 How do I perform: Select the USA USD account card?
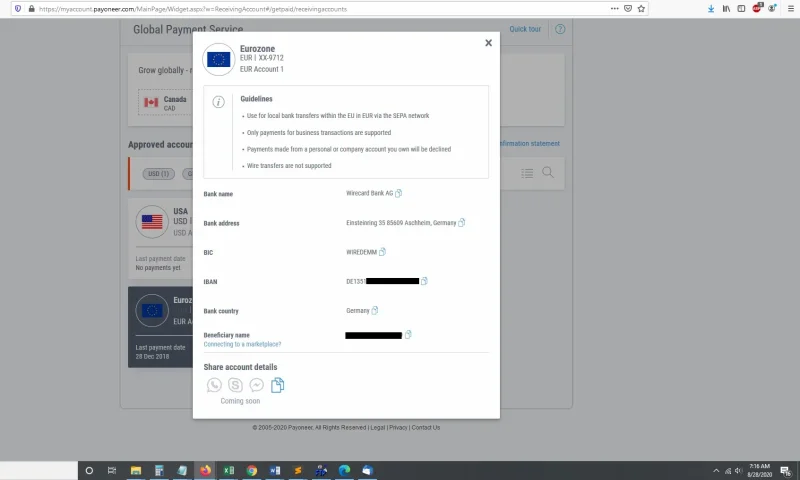pos(161,239)
